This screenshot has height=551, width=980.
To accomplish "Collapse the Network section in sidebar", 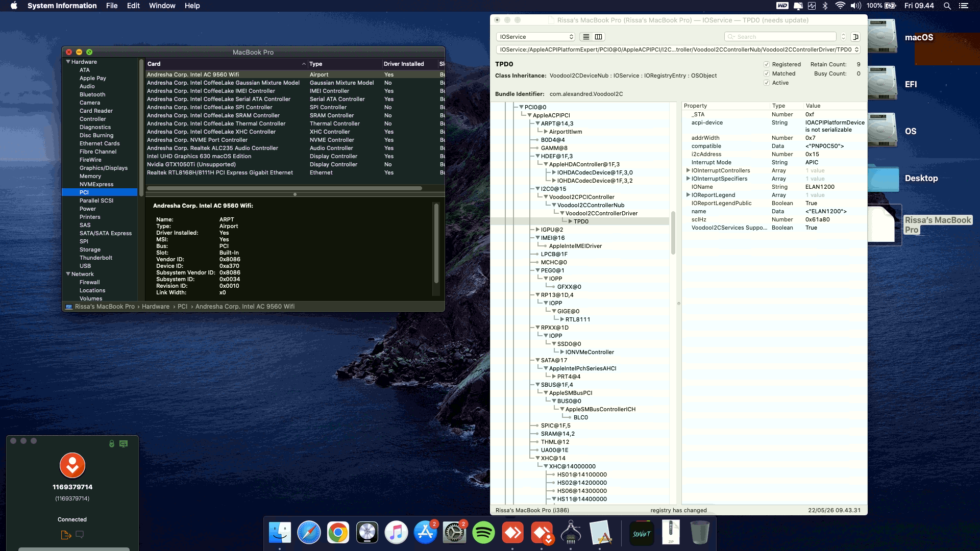I will [x=68, y=274].
